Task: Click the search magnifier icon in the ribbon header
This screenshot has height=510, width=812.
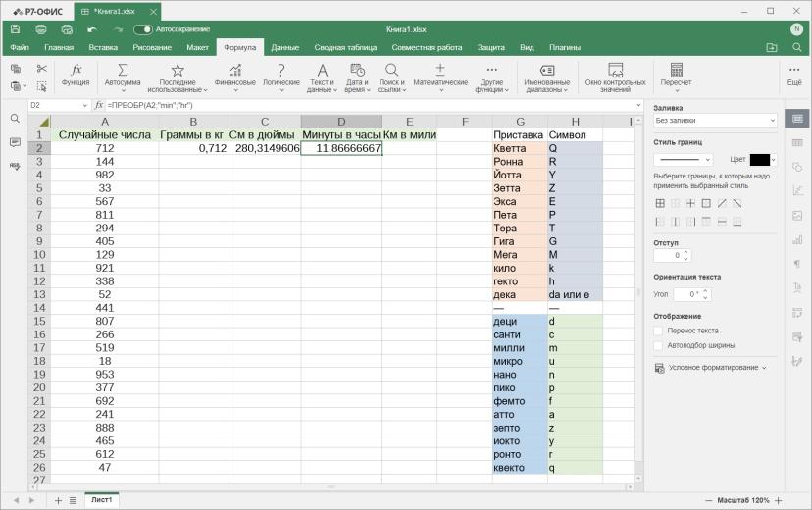Action: tap(796, 47)
